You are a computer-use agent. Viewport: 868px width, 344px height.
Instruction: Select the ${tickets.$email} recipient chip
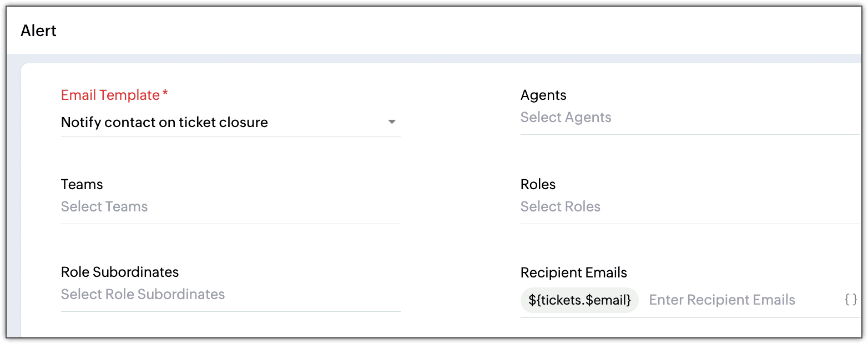[579, 300]
